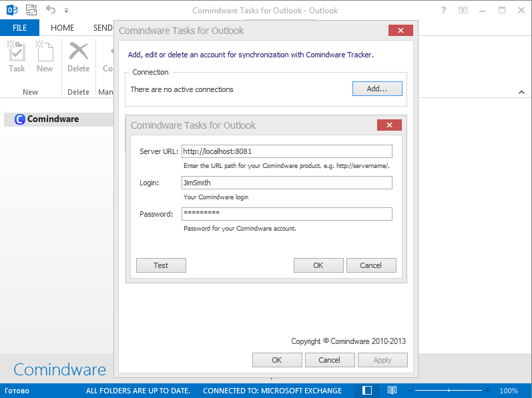Switch to Reading view in status bar
This screenshot has width=532, height=398.
coord(392,391)
